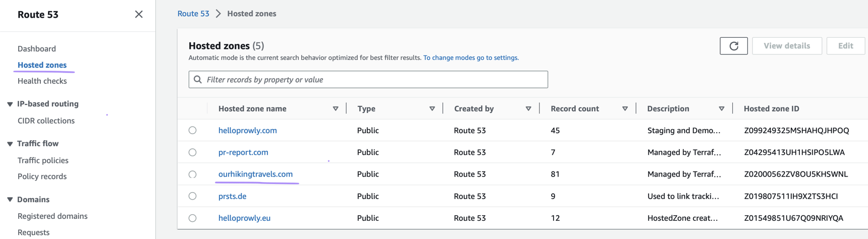Click the sort icon for Created by column

[x=528, y=109]
